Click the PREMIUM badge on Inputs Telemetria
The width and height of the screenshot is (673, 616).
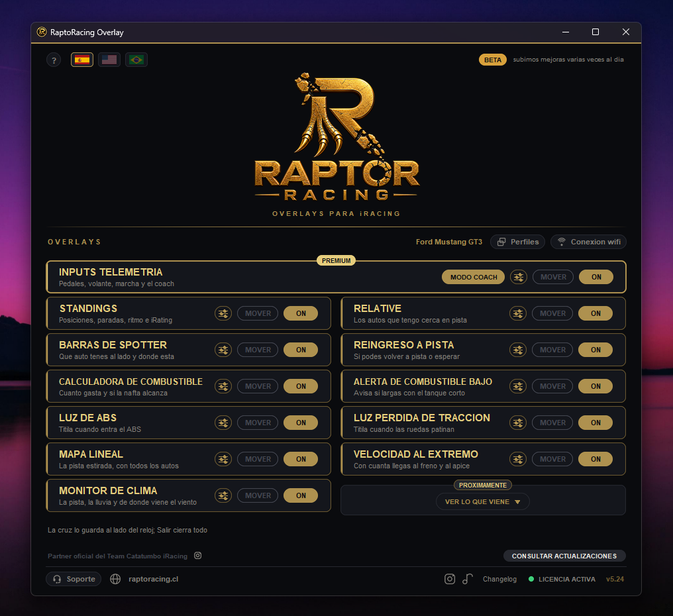click(x=336, y=260)
